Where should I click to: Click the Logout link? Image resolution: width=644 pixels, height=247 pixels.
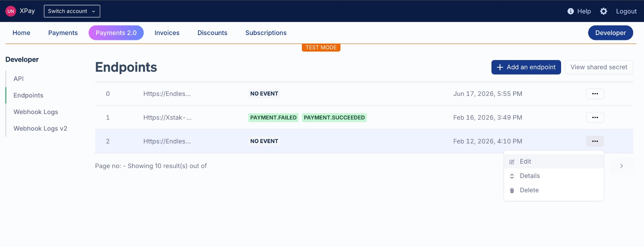point(626,11)
